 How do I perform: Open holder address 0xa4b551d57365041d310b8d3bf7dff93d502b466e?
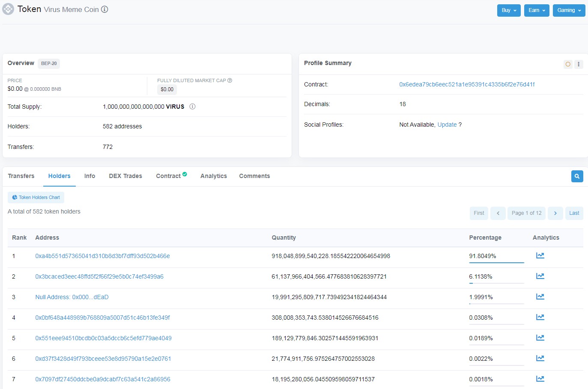point(102,256)
